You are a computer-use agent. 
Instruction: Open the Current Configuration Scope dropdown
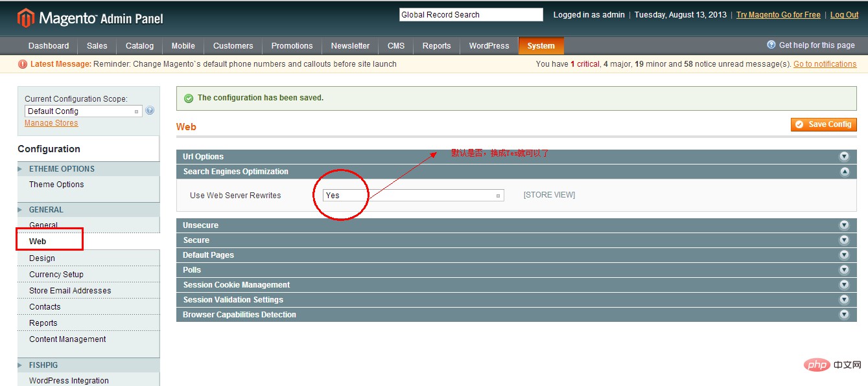coord(83,111)
